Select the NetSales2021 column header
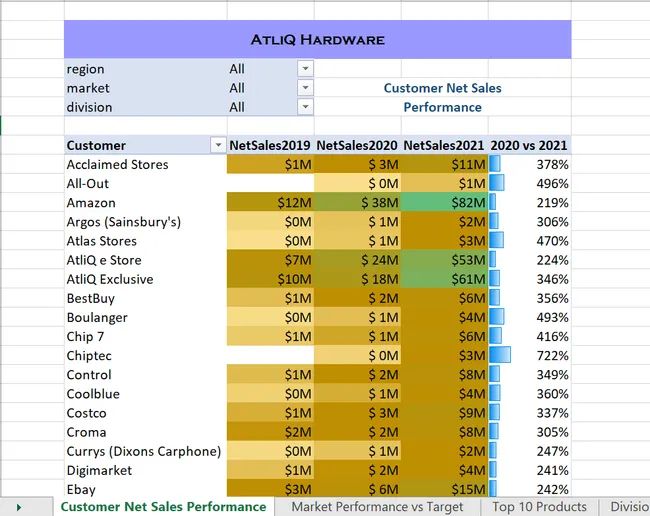The height and width of the screenshot is (516, 650). pyautogui.click(x=444, y=145)
